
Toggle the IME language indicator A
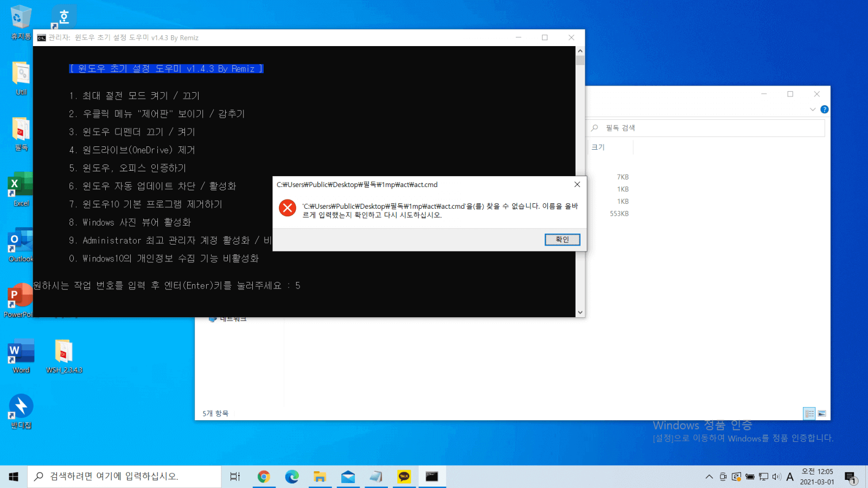[x=790, y=477]
